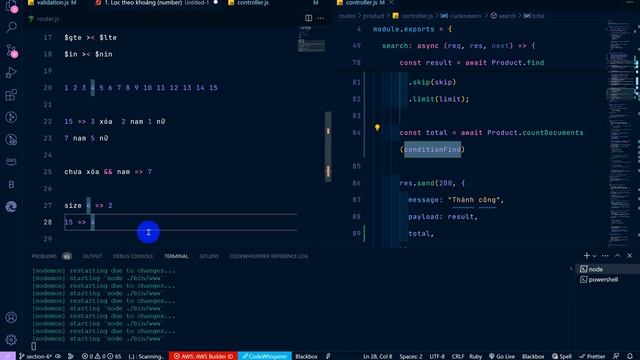Add a new terminal with plus icon
640x360 pixels.
(x=587, y=256)
